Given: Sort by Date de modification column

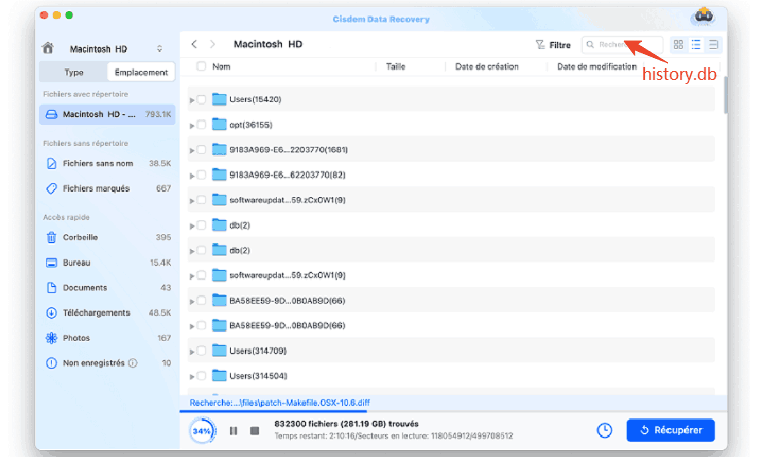Looking at the screenshot, I should (597, 67).
